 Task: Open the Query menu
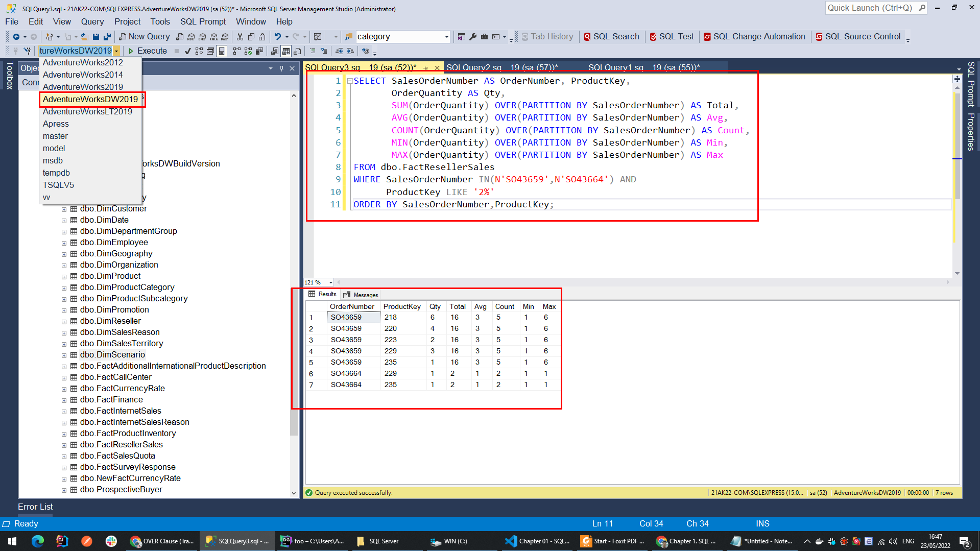92,21
